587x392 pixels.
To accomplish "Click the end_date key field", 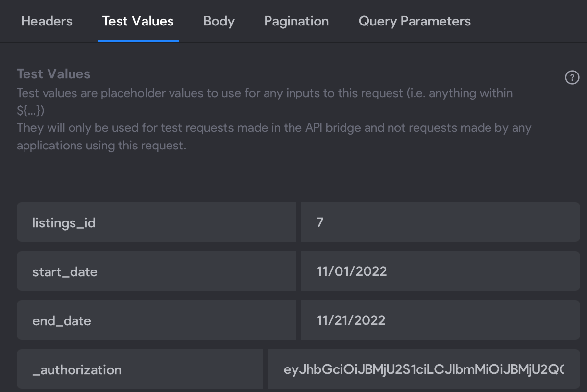I will click(x=156, y=320).
